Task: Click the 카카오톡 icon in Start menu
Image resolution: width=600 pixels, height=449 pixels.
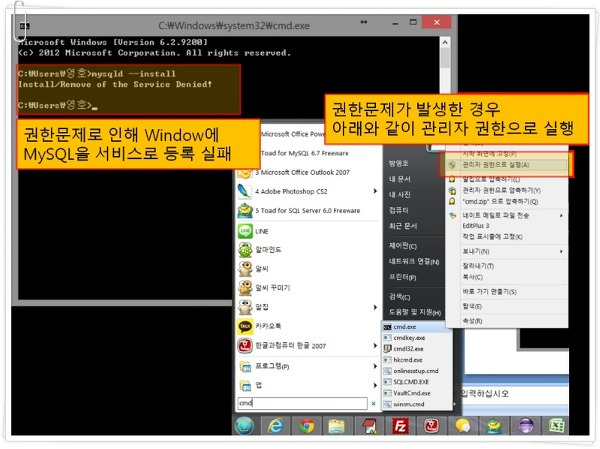Action: [245, 326]
